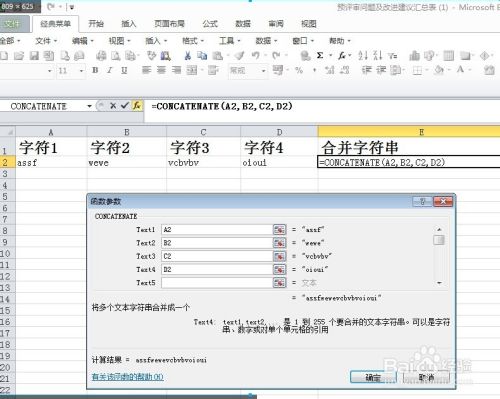
Task: Toggle Center alignment
Action: click(x=161, y=70)
